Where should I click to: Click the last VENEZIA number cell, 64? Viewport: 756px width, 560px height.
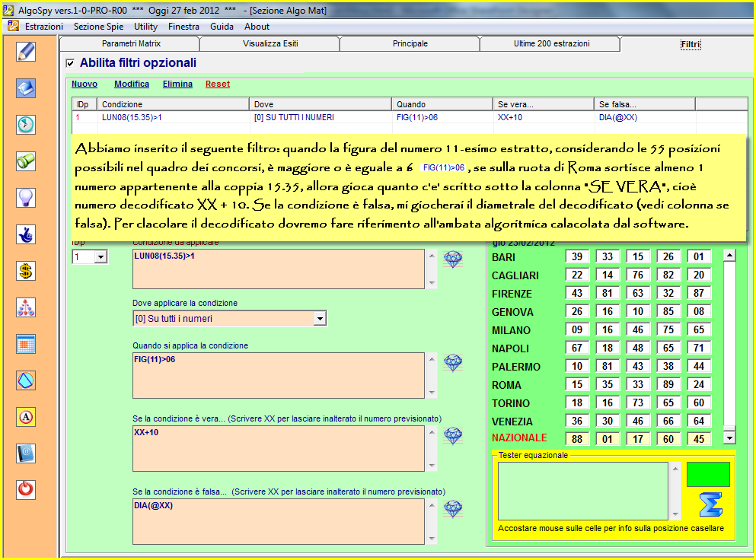pos(699,422)
